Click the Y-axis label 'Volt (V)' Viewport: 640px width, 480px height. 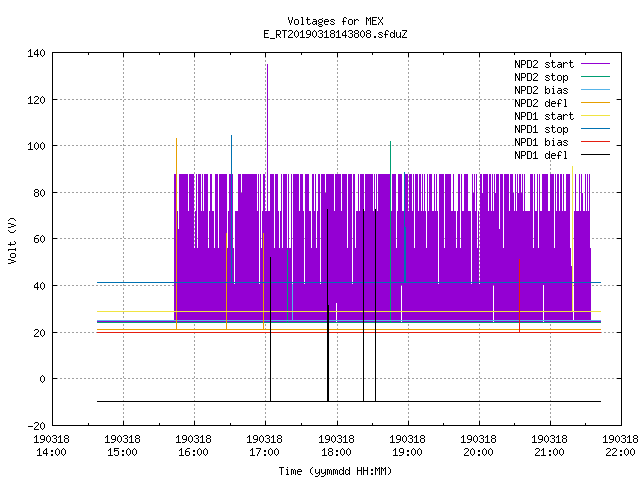[x=13, y=240]
